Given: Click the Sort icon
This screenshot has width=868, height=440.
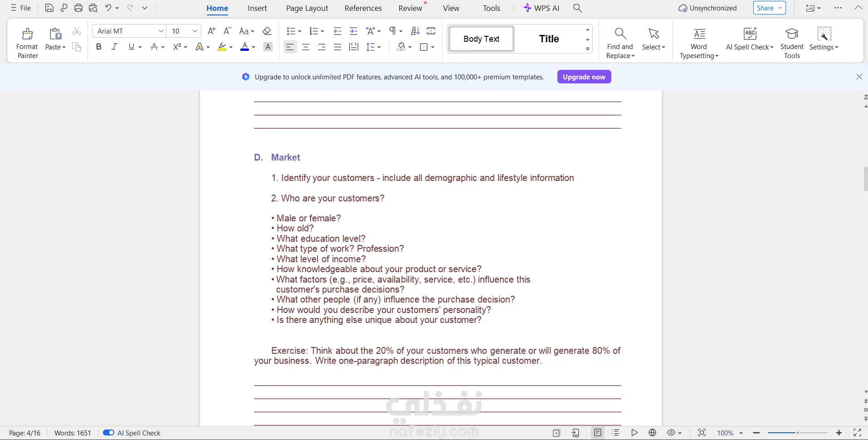Looking at the screenshot, I should tap(415, 31).
